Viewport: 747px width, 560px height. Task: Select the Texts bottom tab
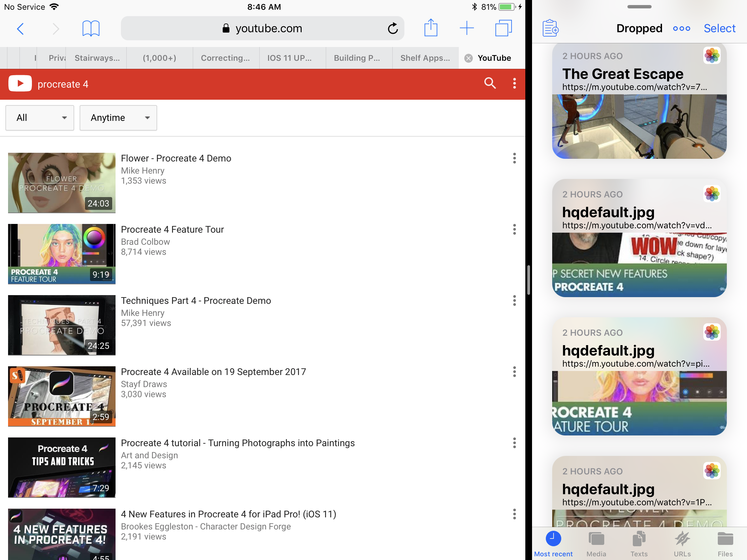639,544
